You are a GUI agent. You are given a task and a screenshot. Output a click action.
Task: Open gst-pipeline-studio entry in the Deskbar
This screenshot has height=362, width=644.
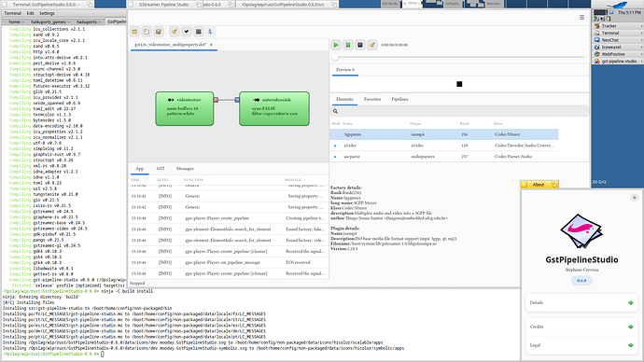click(x=618, y=61)
